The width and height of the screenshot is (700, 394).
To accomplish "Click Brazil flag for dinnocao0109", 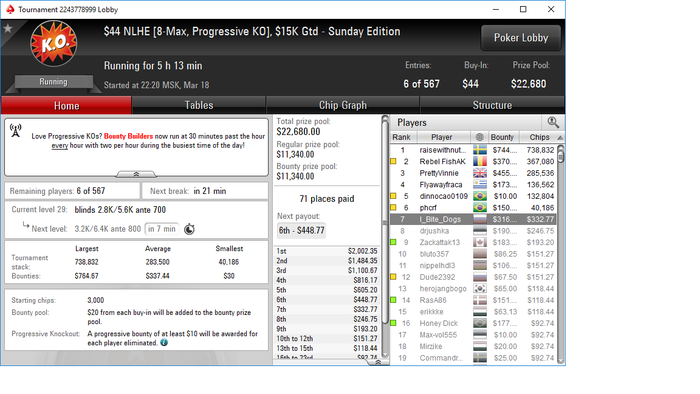I will (480, 196).
